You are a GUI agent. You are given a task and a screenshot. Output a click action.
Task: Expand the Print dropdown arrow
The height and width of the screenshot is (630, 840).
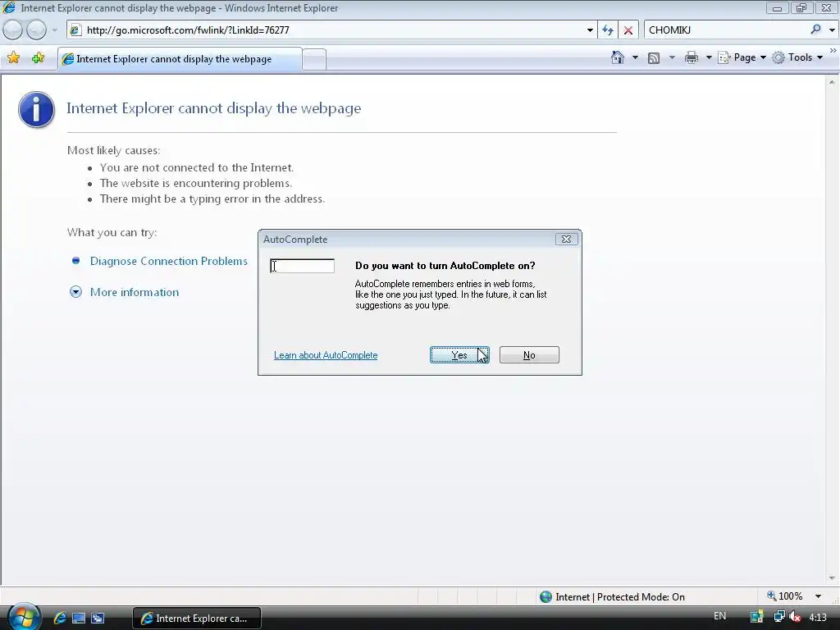point(708,57)
